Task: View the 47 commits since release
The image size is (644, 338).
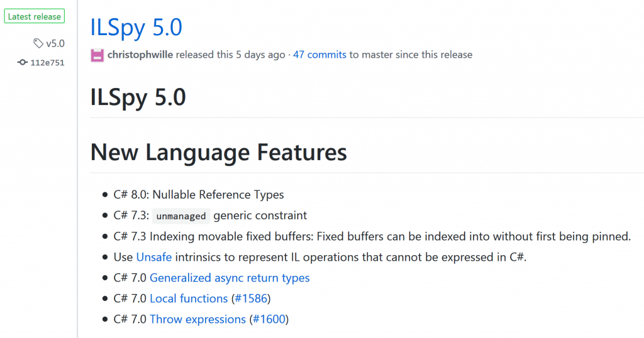Action: [319, 55]
